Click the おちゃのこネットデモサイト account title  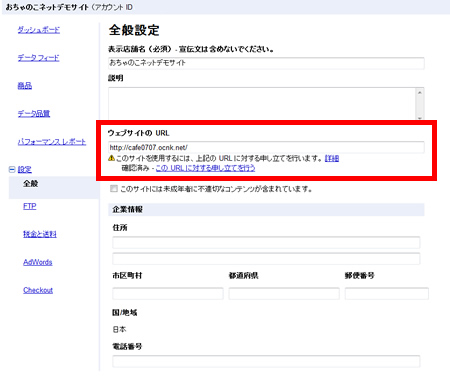tap(47, 7)
